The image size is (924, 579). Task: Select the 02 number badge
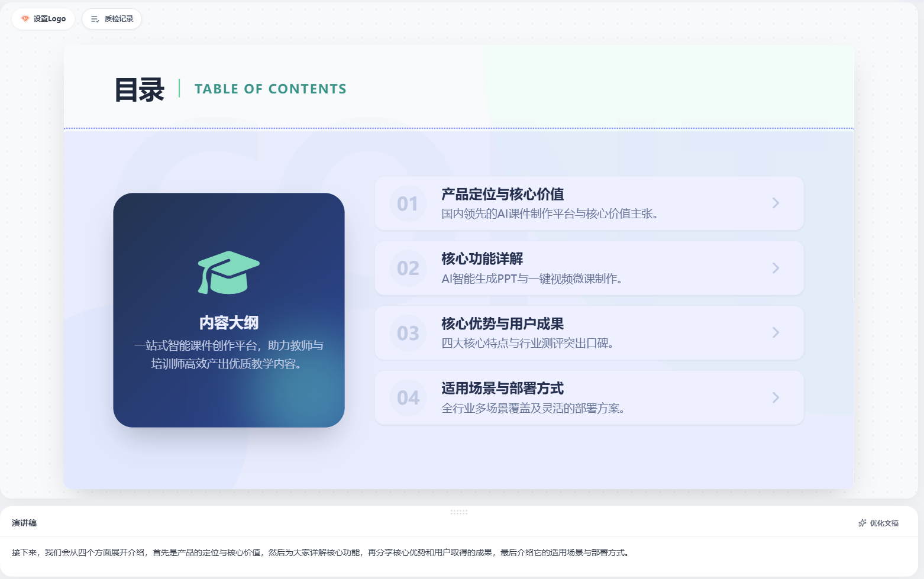408,268
